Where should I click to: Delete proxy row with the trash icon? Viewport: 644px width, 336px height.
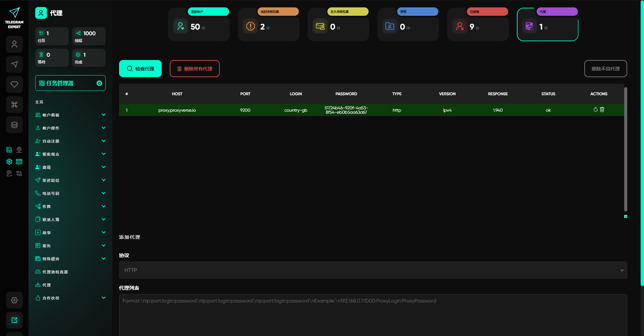click(x=602, y=110)
